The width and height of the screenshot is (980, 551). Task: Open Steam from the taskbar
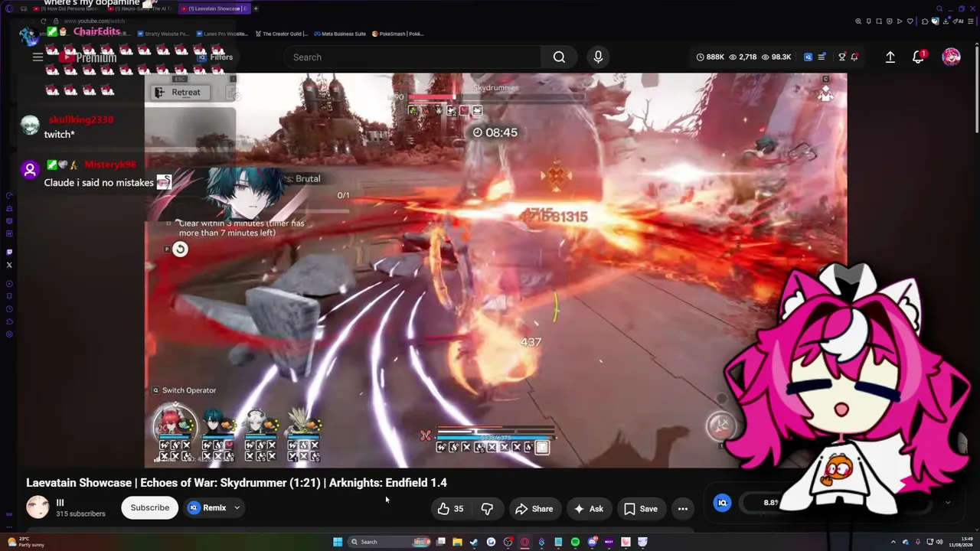point(474,542)
